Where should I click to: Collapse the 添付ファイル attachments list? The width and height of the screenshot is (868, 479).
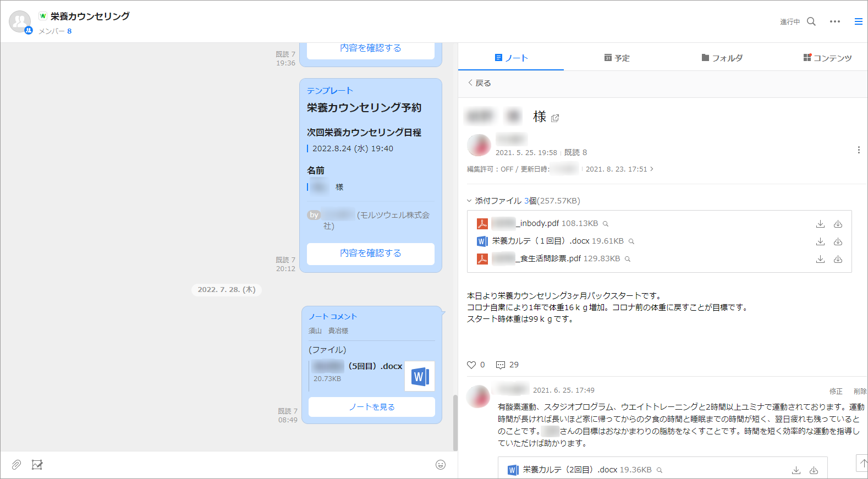point(469,201)
